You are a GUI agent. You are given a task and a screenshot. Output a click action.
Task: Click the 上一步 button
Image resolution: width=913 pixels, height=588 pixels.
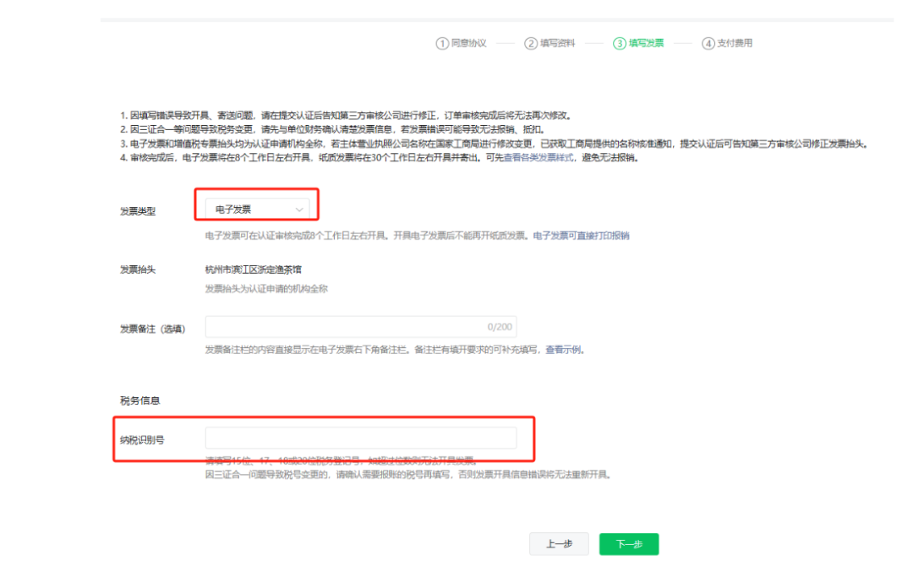pos(559,543)
